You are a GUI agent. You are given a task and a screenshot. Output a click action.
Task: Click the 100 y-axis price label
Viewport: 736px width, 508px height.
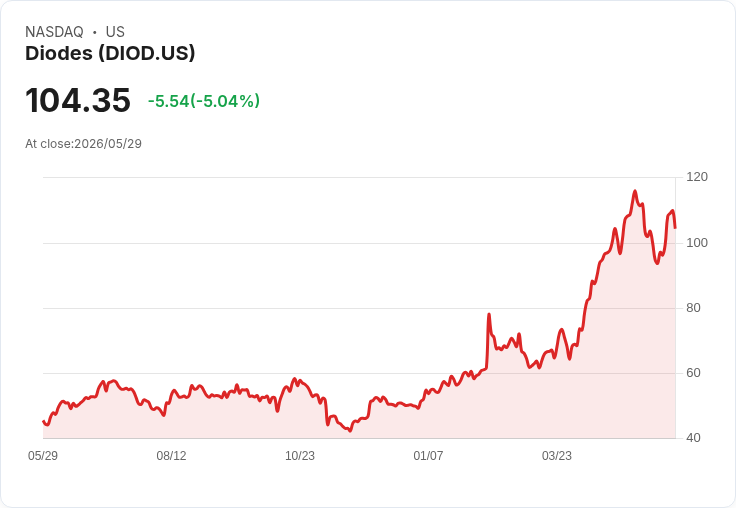(697, 243)
